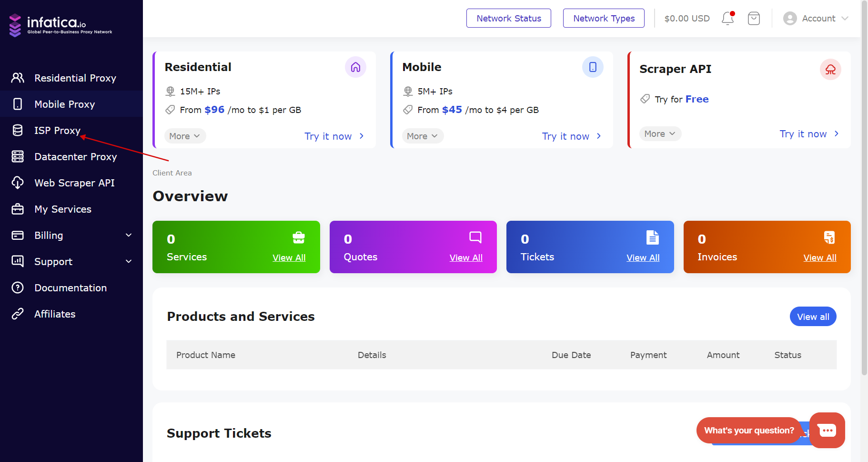Screen dimensions: 868x462
Task: Expand the Support submenu chevron
Action: click(x=129, y=261)
